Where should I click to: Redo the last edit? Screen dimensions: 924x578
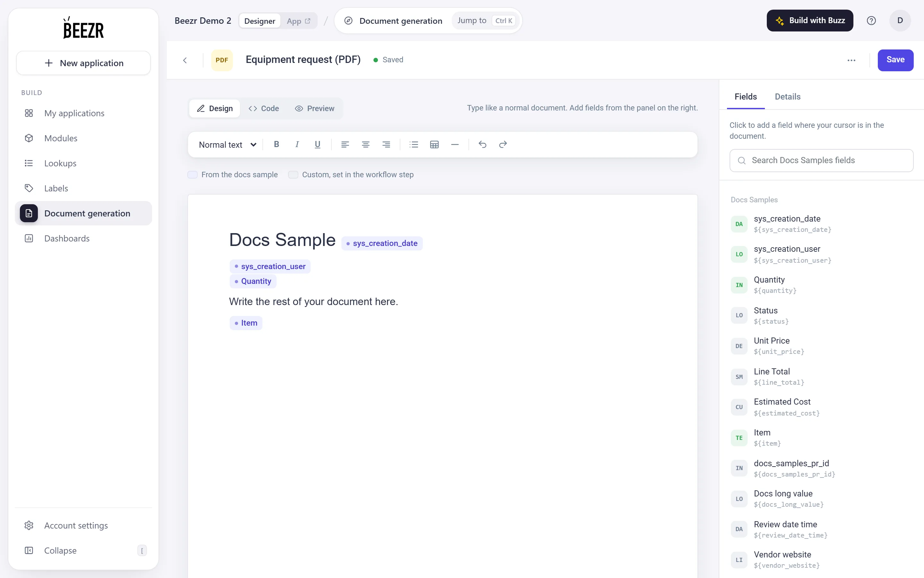click(x=503, y=144)
